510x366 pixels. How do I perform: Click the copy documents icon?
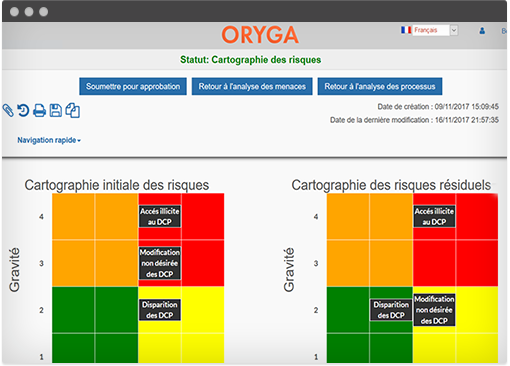[x=73, y=110]
